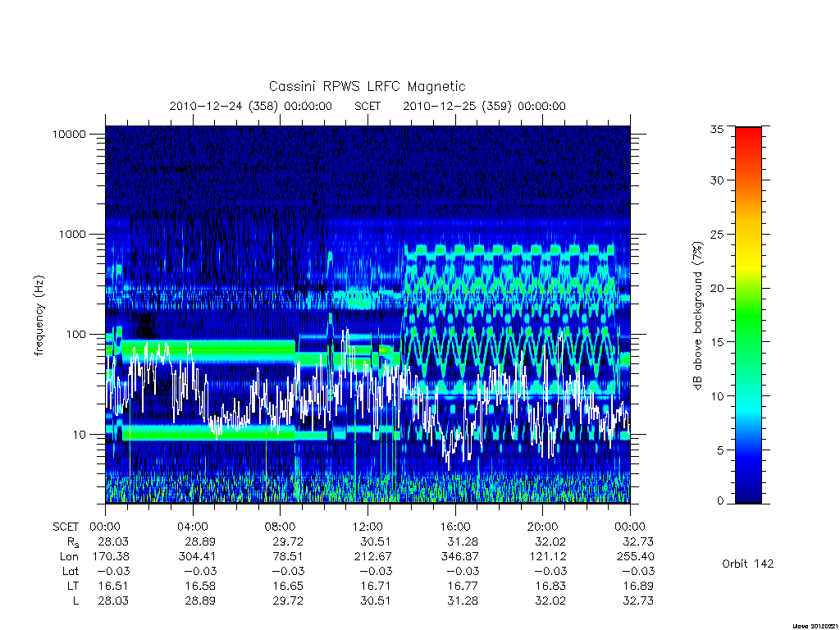
Task: Click the Lat row label
Action: [71, 571]
